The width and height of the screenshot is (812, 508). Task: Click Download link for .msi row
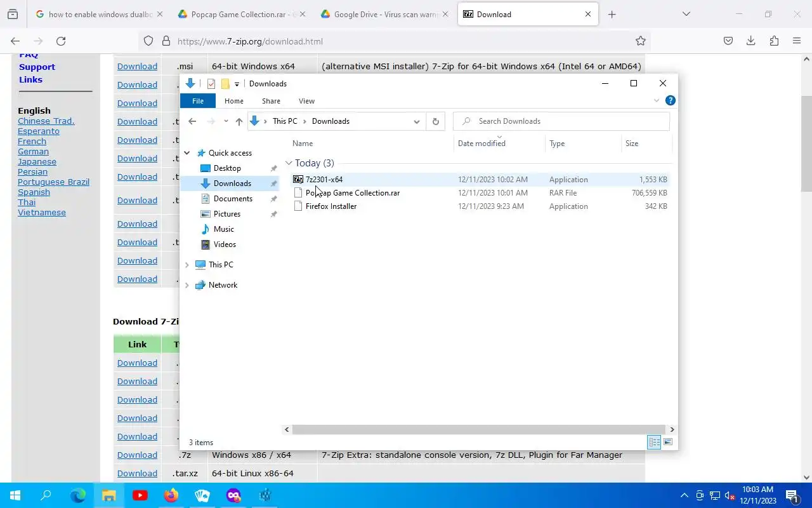[137, 67]
